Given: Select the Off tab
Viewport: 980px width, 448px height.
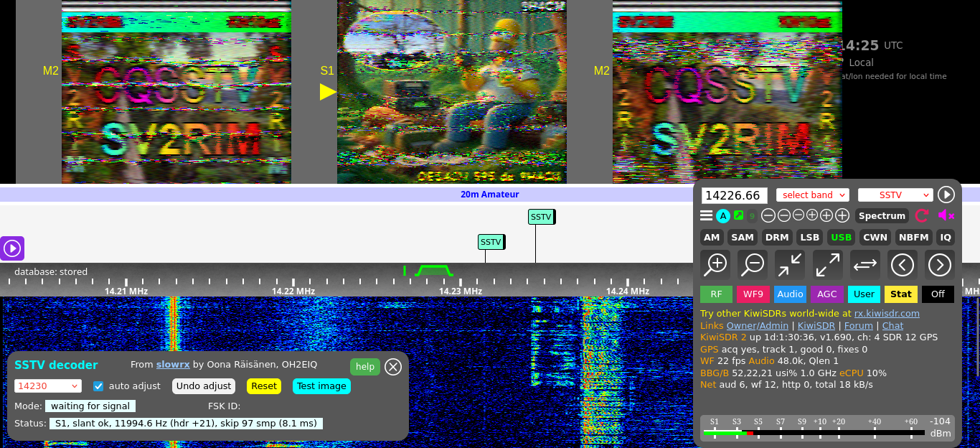Looking at the screenshot, I should click(x=938, y=294).
